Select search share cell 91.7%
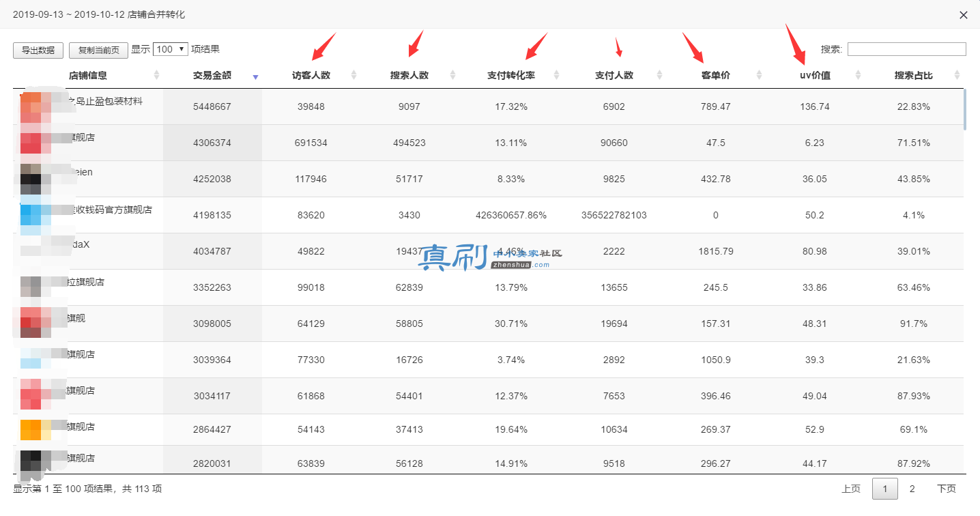The height and width of the screenshot is (516, 980). pos(914,324)
